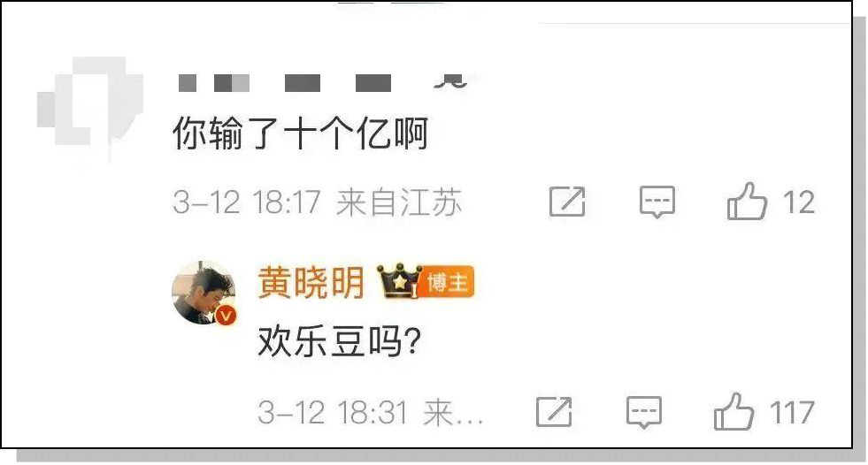
Task: Open the pixelated avatar of the first commenter
Action: point(90,109)
